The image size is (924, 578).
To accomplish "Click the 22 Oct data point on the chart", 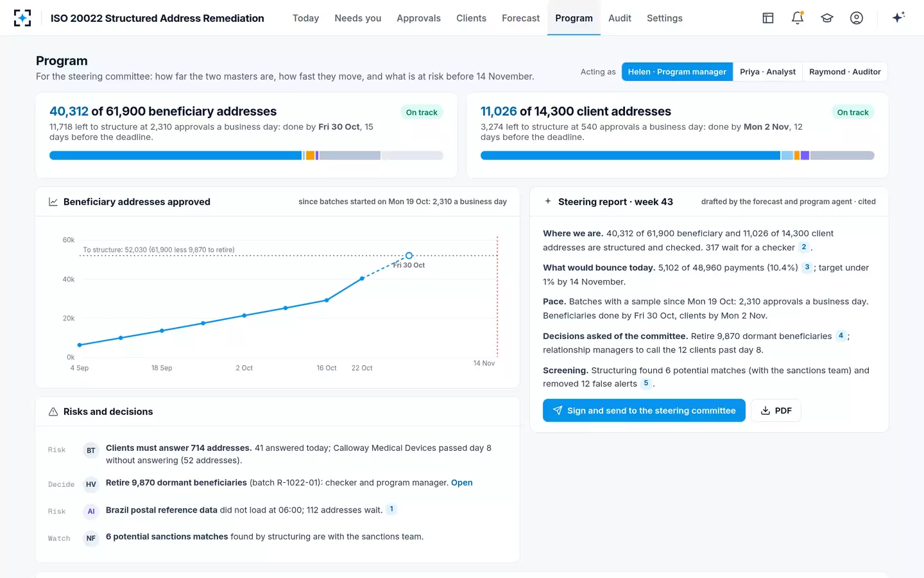I will pyautogui.click(x=362, y=279).
